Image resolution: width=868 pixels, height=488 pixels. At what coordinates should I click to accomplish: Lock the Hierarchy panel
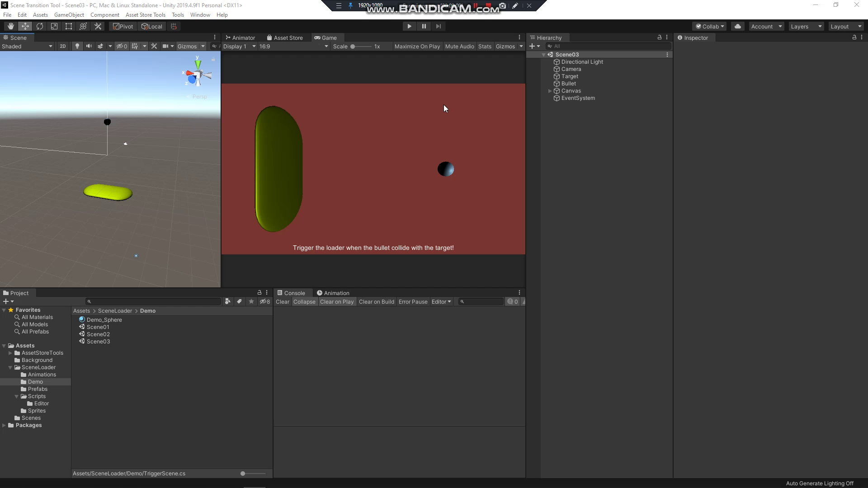pos(659,38)
